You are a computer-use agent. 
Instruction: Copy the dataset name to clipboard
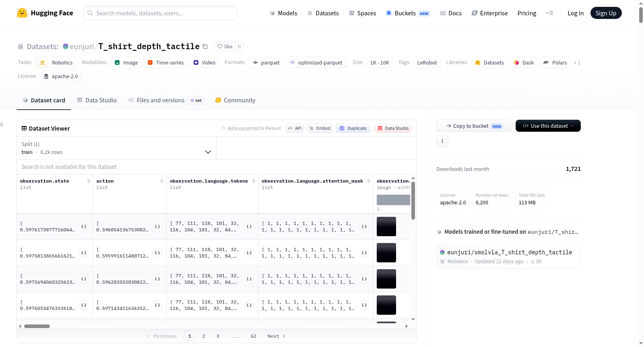(205, 46)
